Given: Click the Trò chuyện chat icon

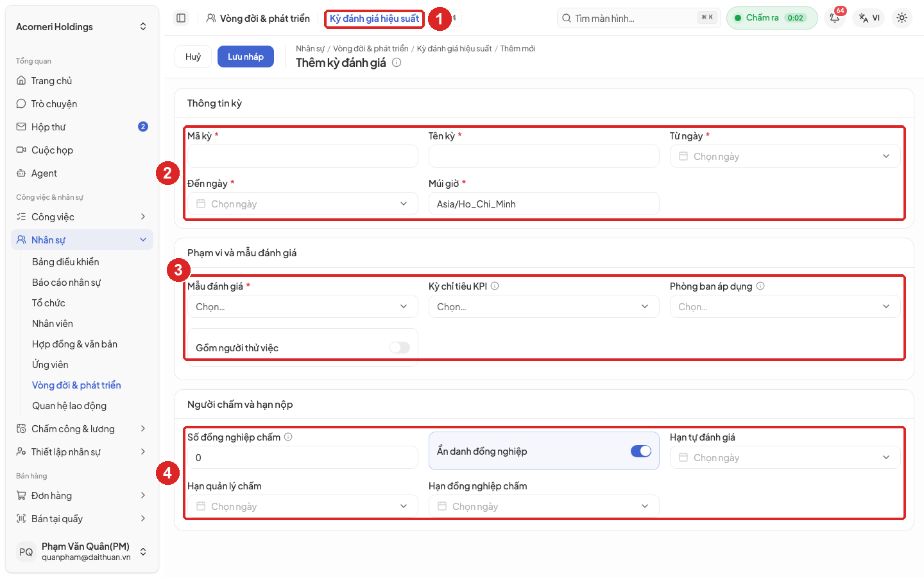Looking at the screenshot, I should coord(21,104).
